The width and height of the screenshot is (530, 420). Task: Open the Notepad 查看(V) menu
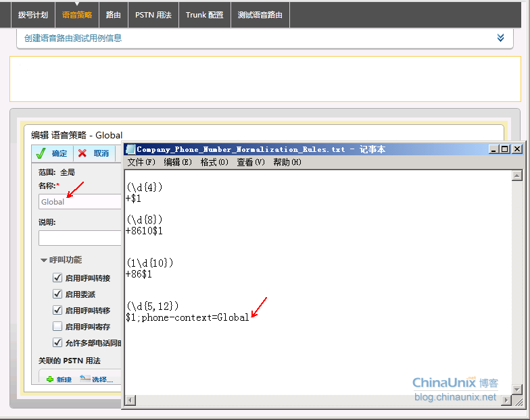tap(250, 162)
